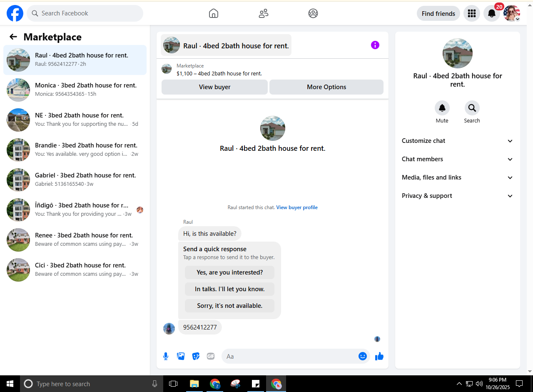The height and width of the screenshot is (392, 533).
Task: Send a thumbs-up like
Action: coord(379,356)
